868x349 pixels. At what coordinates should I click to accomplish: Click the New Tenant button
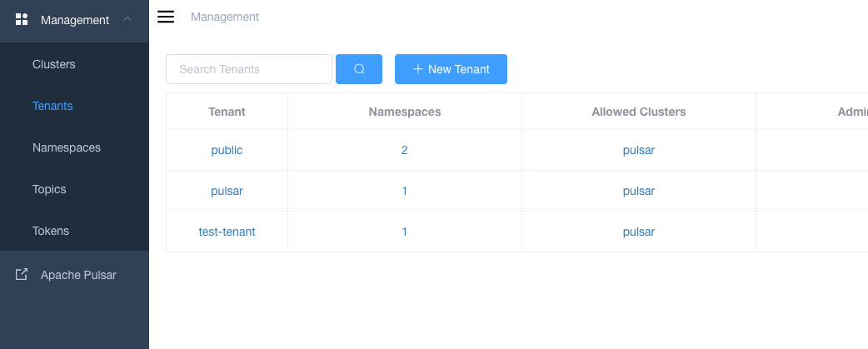451,69
